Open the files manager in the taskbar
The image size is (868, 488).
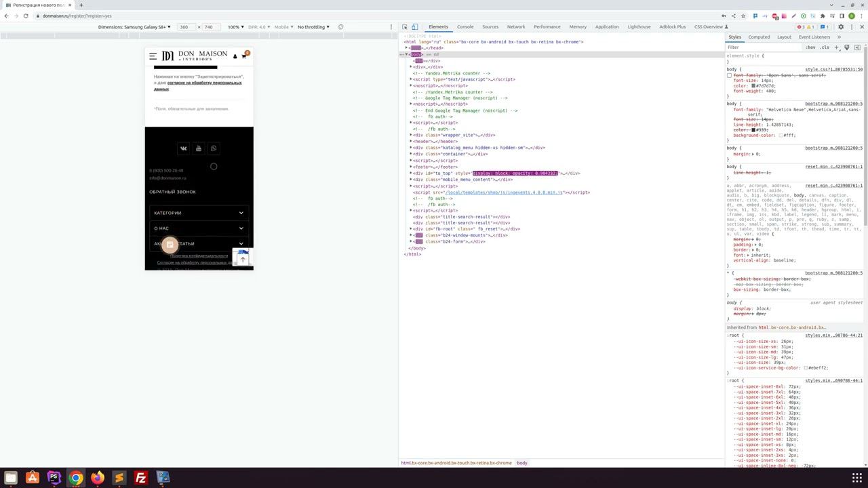click(11, 478)
